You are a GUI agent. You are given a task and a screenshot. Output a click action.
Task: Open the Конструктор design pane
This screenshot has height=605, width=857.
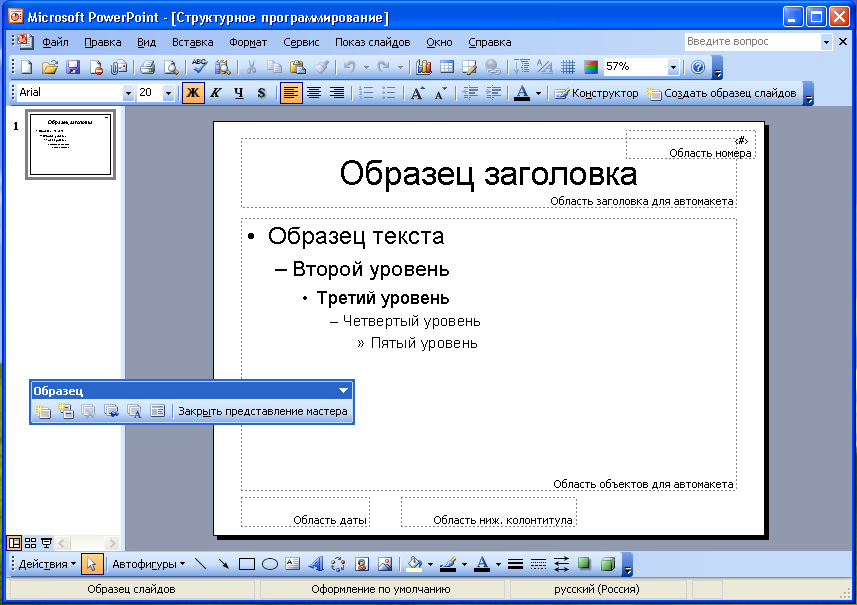(x=596, y=93)
